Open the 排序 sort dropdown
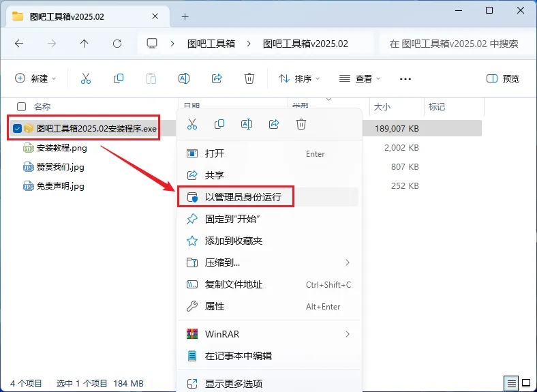 [x=299, y=79]
